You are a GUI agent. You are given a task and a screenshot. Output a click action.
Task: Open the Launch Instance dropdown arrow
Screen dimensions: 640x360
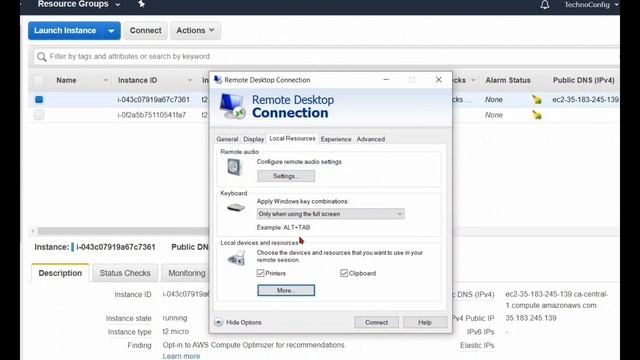(111, 31)
